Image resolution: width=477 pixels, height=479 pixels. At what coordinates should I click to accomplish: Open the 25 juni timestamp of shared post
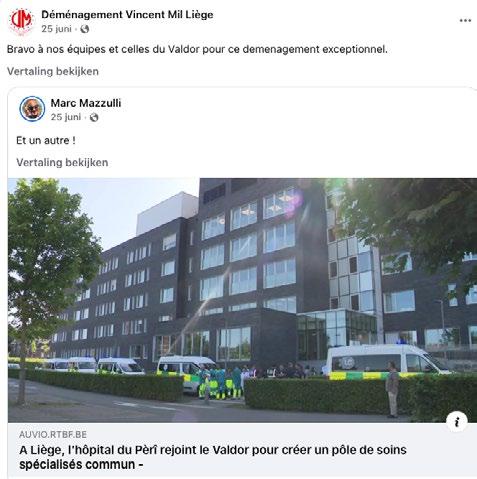[66, 117]
